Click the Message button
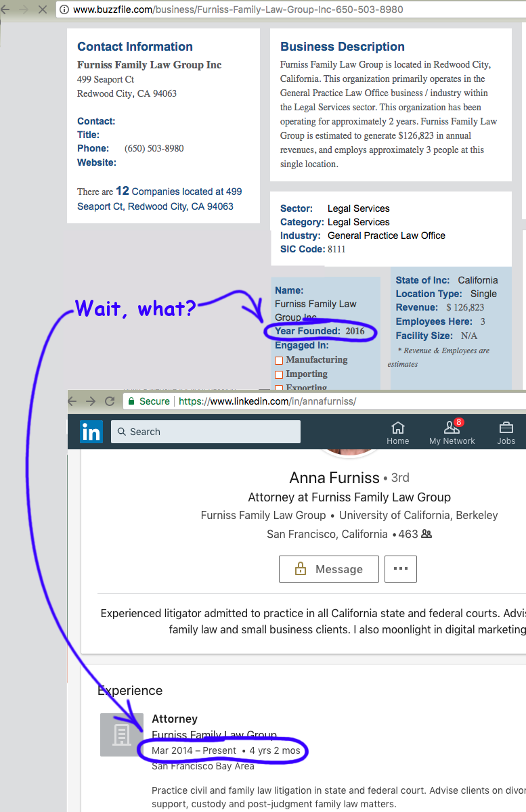Viewport: 526px width, 812px height. pos(328,569)
